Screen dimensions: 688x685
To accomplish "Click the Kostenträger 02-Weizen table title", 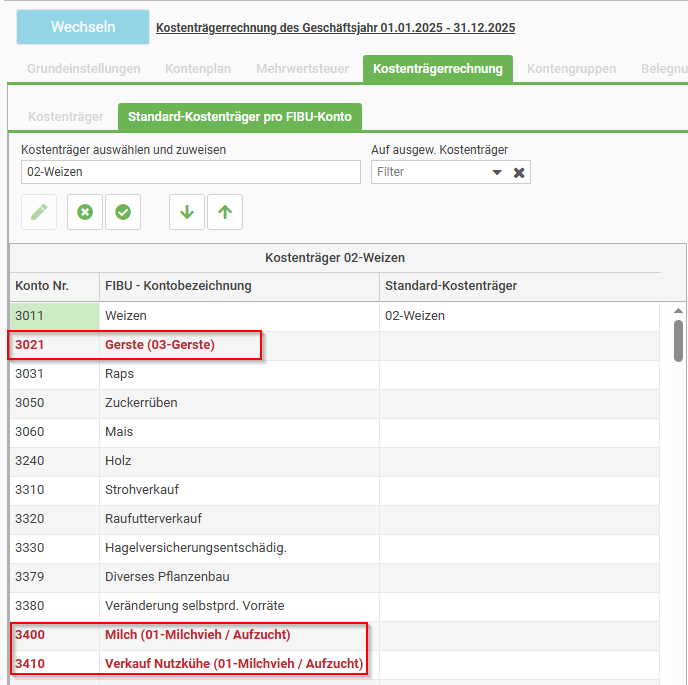I will [x=335, y=258].
